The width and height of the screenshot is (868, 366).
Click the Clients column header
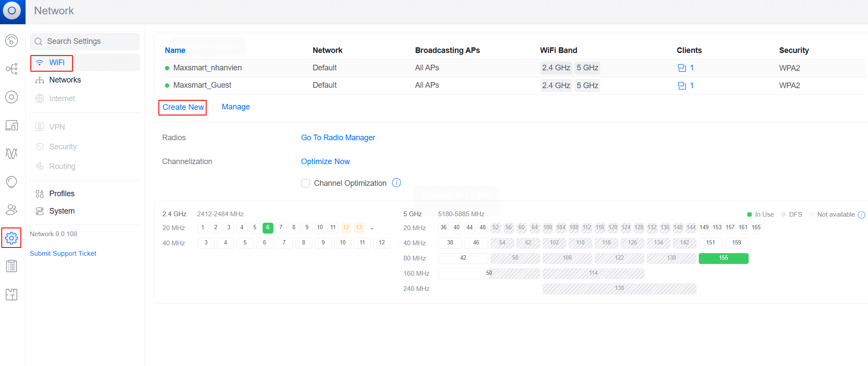pos(689,50)
